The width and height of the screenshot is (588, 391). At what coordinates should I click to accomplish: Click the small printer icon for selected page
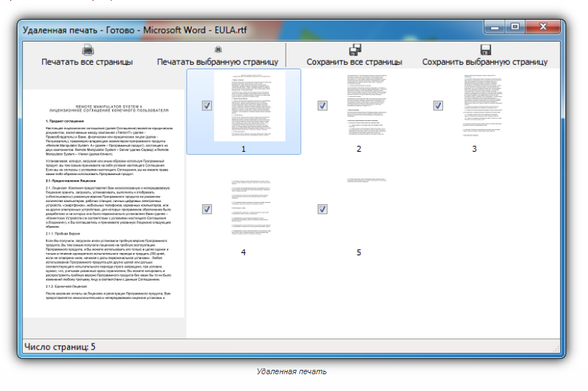tap(218, 50)
